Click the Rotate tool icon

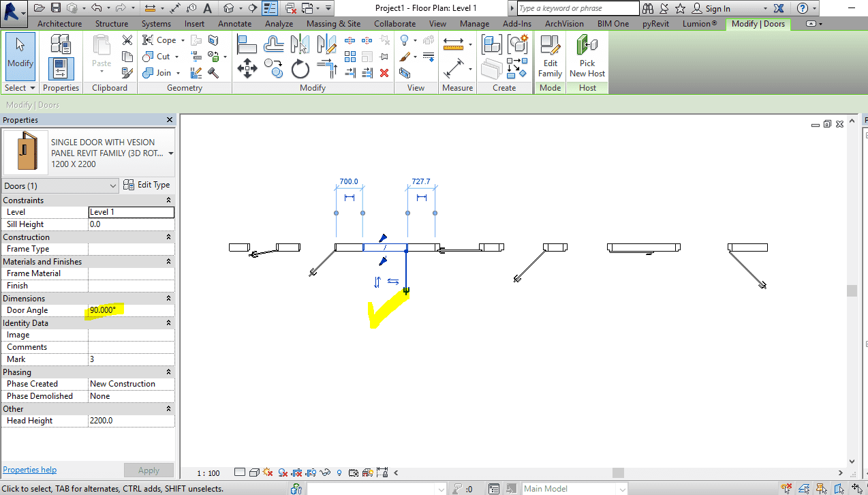(x=300, y=68)
